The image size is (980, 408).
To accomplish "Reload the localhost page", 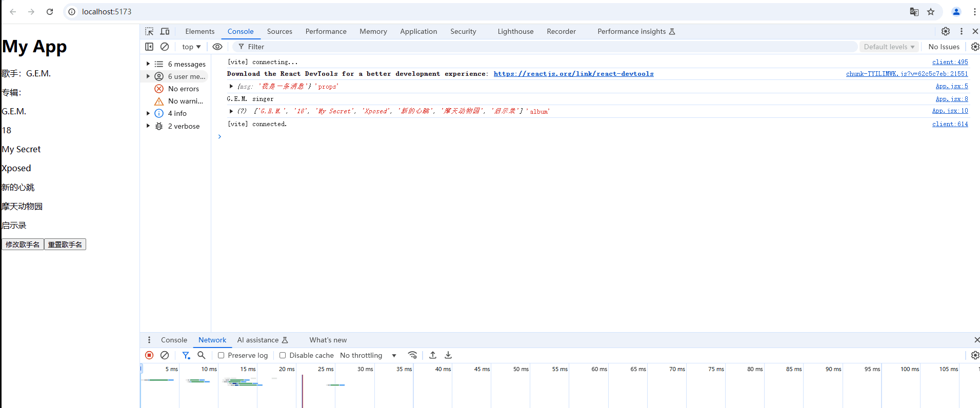I will coord(50,12).
